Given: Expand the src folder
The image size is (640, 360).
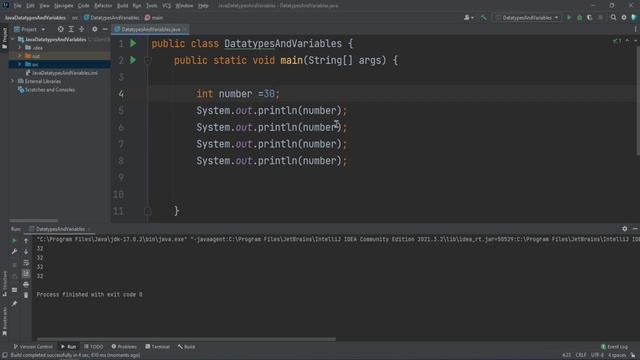Looking at the screenshot, I should pos(20,64).
